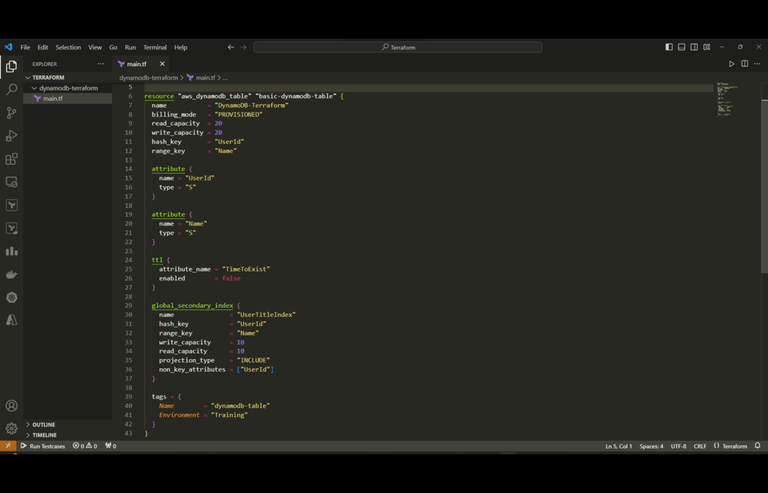Click the CRLF line ending indicator
The height and width of the screenshot is (493, 768).
pyautogui.click(x=700, y=446)
